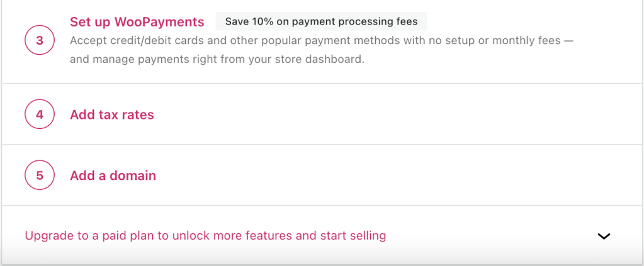Expand the paid plan upgrade chevron
The width and height of the screenshot is (644, 266).
(x=604, y=236)
